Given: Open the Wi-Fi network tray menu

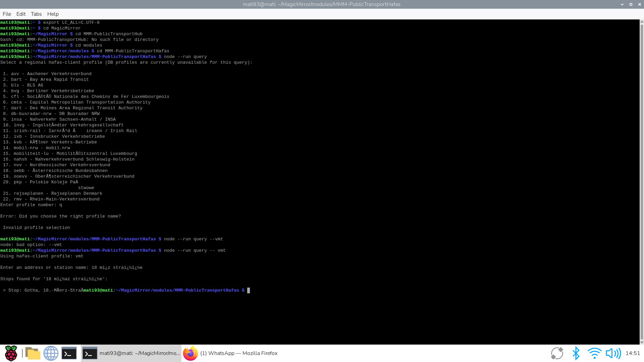Looking at the screenshot, I should [594, 353].
